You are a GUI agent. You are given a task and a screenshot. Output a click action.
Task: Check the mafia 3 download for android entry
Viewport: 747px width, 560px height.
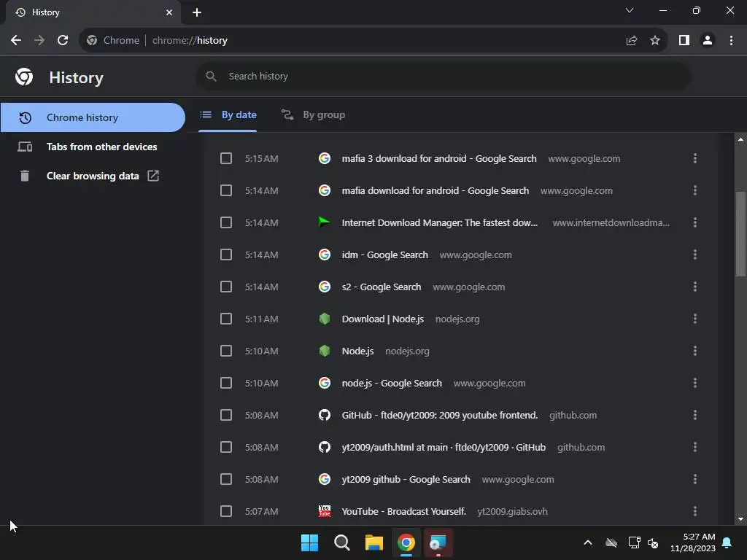point(226,158)
